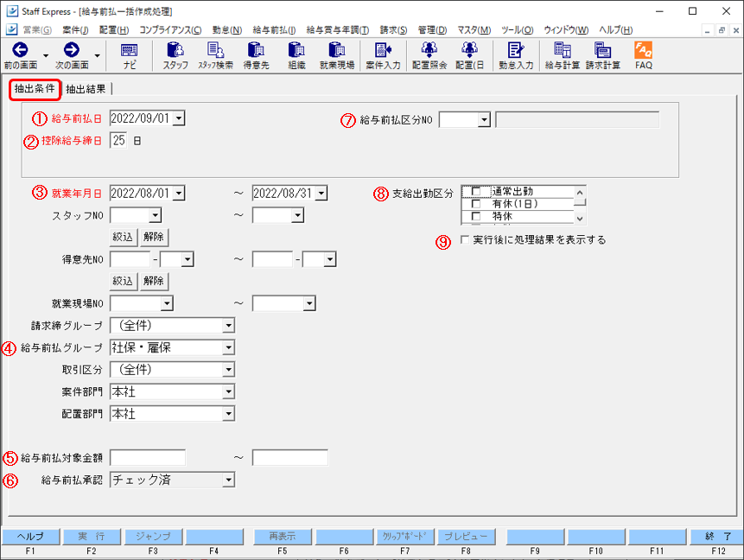Open the 組織 organization icon
This screenshot has height=560, width=744.
click(296, 50)
